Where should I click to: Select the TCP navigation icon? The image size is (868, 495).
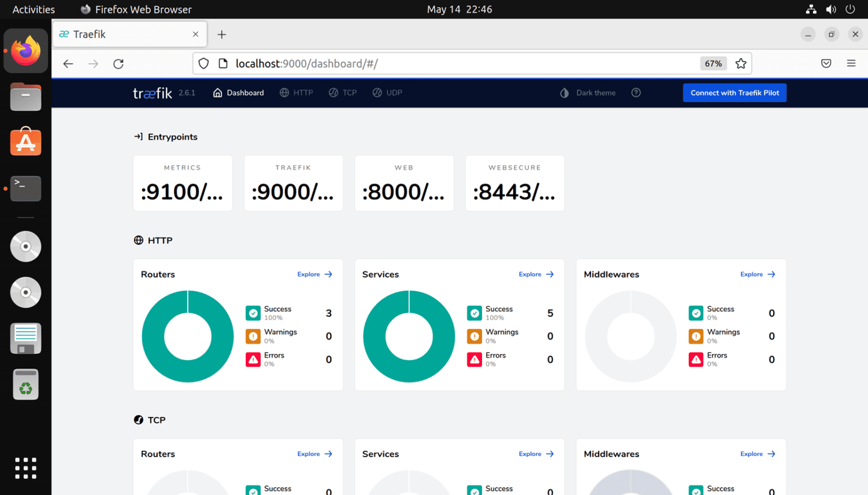tap(333, 92)
